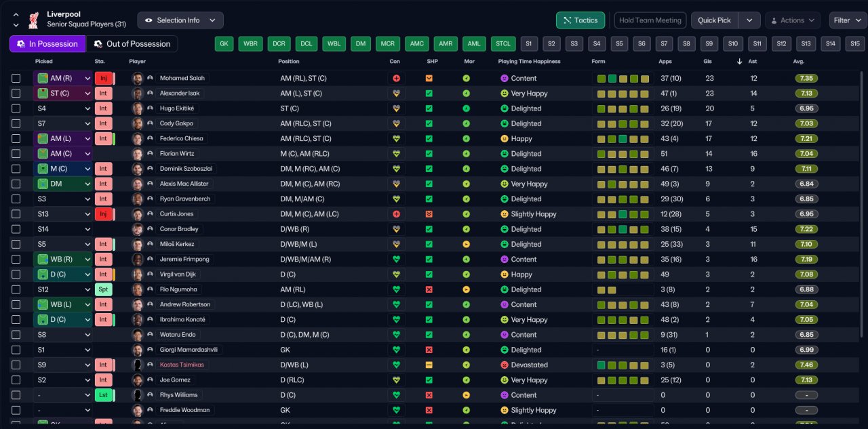The width and height of the screenshot is (868, 429).
Task: Click Curtis Jones's red injury condition icon
Action: click(x=396, y=214)
